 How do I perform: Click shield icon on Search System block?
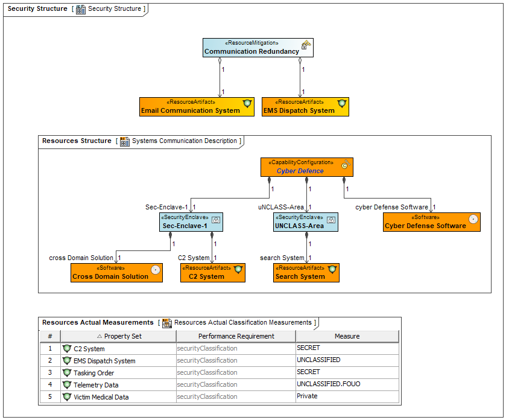pos(332,269)
